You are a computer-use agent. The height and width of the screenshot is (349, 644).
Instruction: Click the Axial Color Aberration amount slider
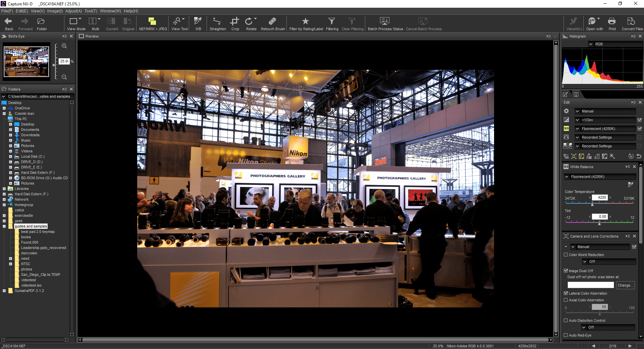pos(600,313)
